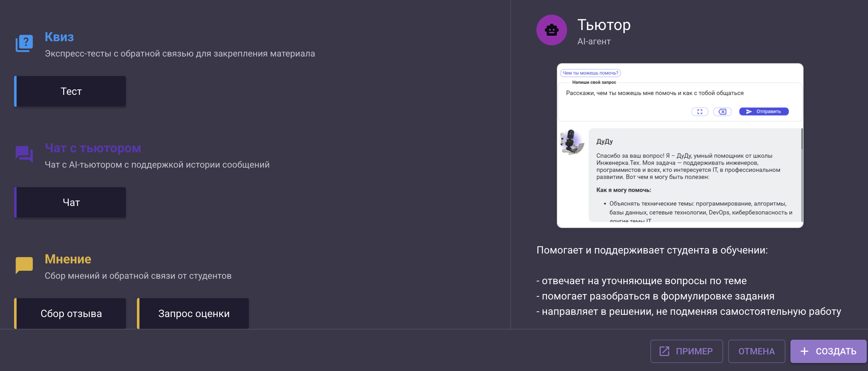Choose the Сбор отзыва option
The image size is (868, 371).
point(70,313)
